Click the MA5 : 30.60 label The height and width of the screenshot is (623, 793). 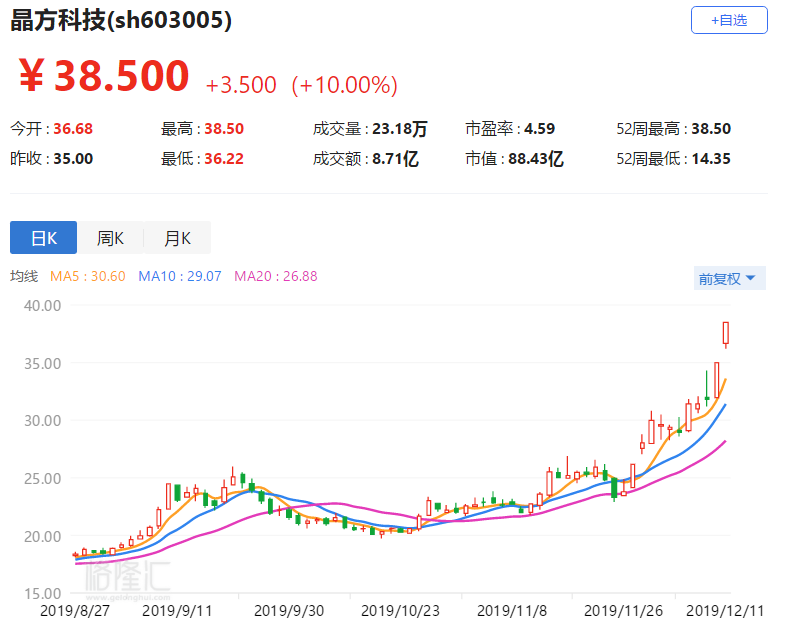[x=87, y=276]
